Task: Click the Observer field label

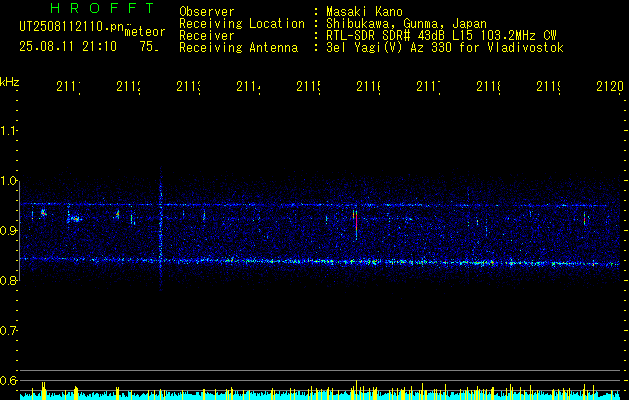Action: (x=207, y=12)
